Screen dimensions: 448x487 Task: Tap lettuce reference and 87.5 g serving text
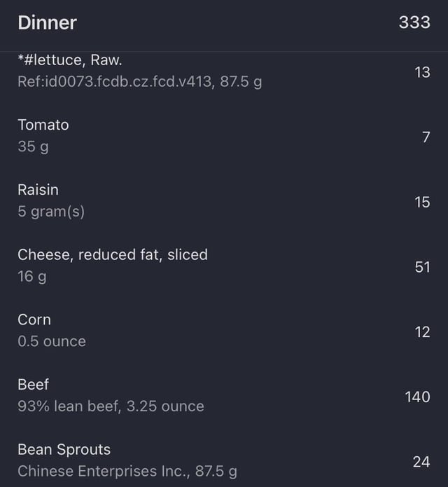point(139,82)
